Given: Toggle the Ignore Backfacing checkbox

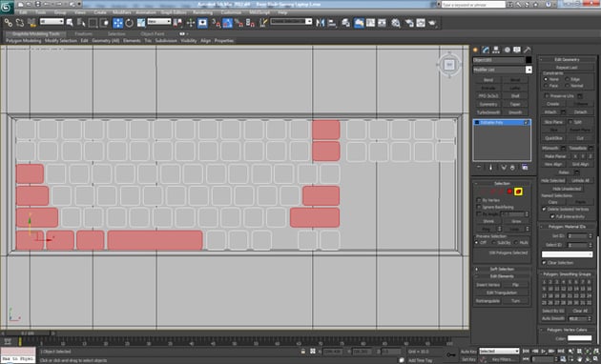Looking at the screenshot, I should pyautogui.click(x=479, y=207).
